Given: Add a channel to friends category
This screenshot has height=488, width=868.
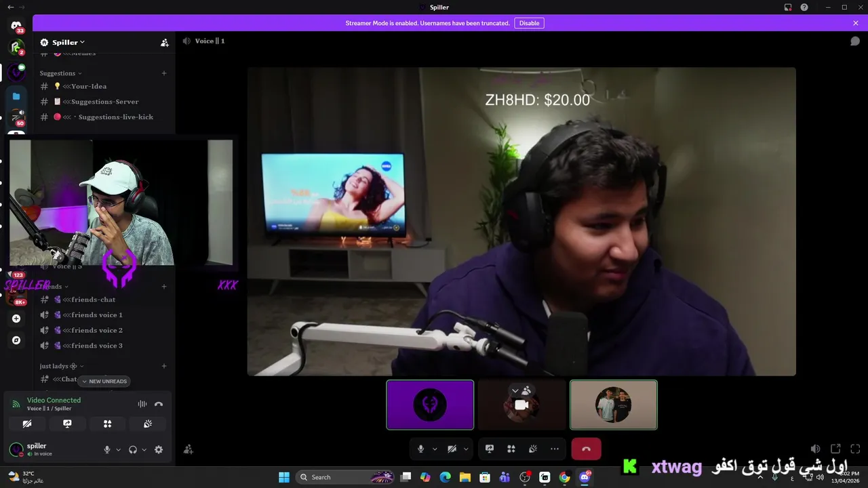Looking at the screenshot, I should (164, 287).
